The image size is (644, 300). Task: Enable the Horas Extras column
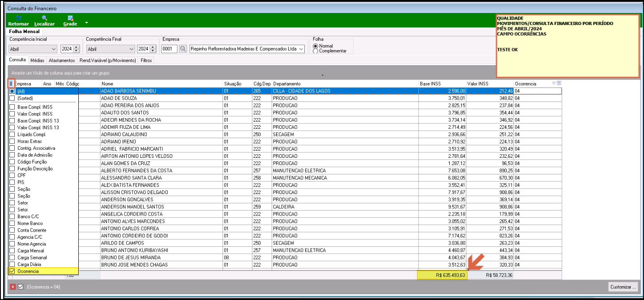click(12, 141)
